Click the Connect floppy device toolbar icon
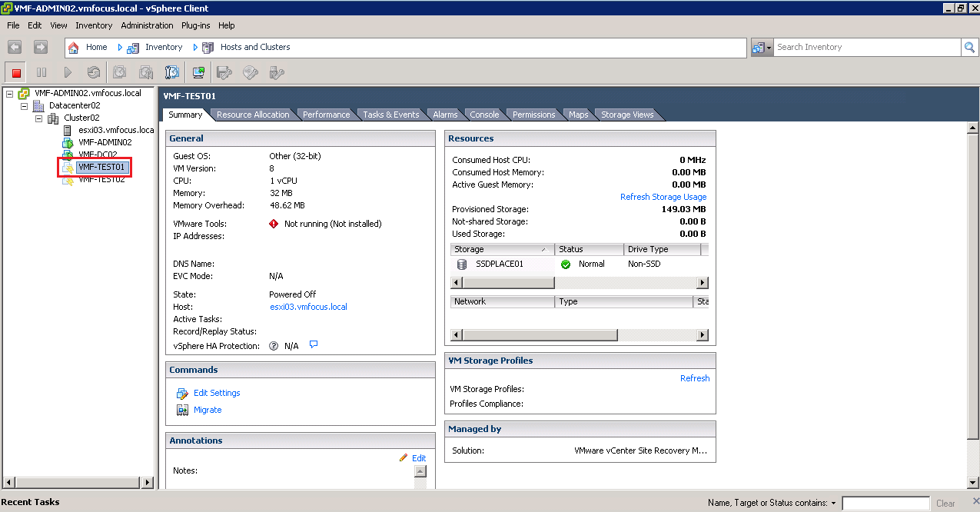980x512 pixels. click(224, 73)
